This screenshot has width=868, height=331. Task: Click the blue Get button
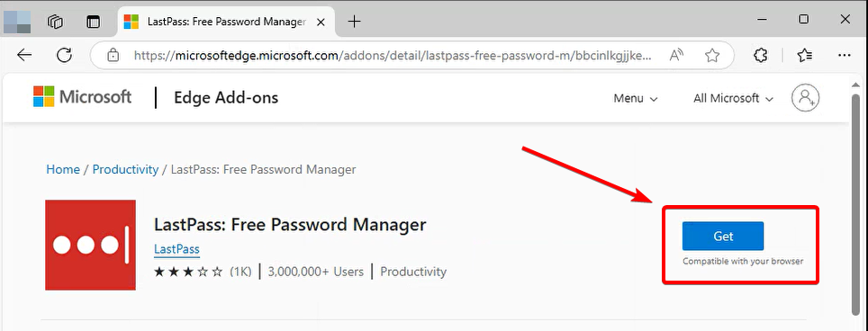[723, 236]
